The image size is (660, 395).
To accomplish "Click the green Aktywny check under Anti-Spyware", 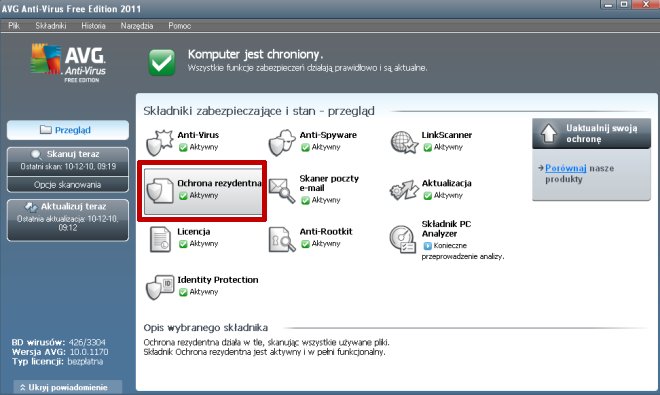I will [x=305, y=147].
